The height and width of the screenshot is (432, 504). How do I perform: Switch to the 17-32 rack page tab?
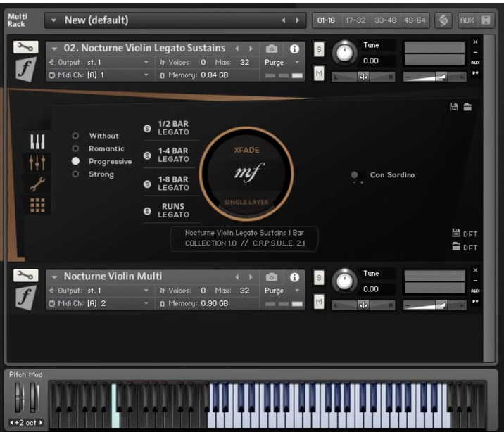[357, 20]
